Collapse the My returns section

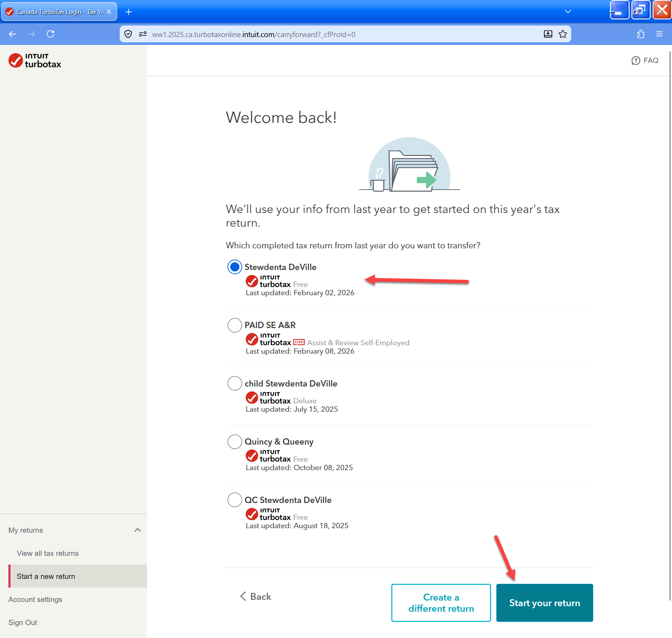[138, 530]
